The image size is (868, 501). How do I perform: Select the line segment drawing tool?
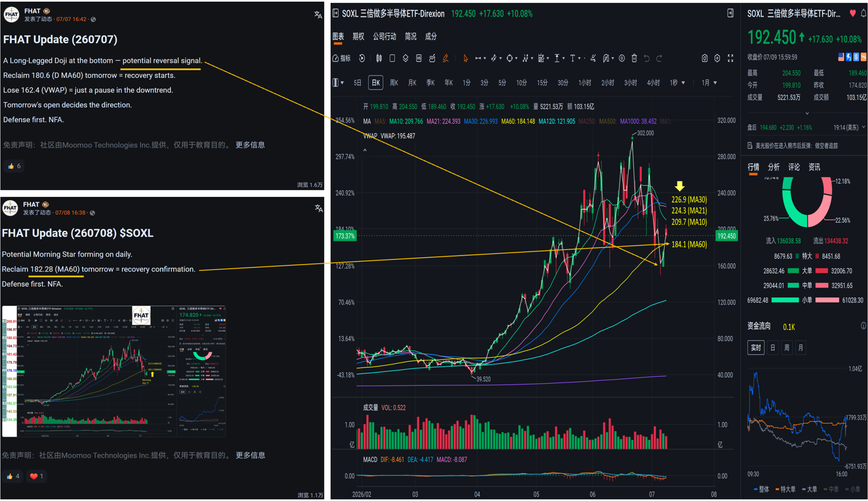[x=478, y=58]
